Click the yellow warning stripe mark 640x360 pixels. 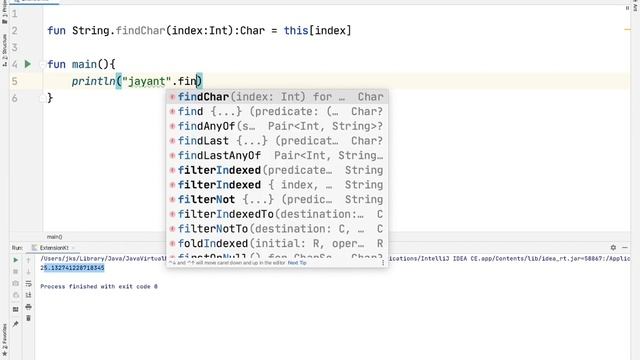tap(627, 29)
